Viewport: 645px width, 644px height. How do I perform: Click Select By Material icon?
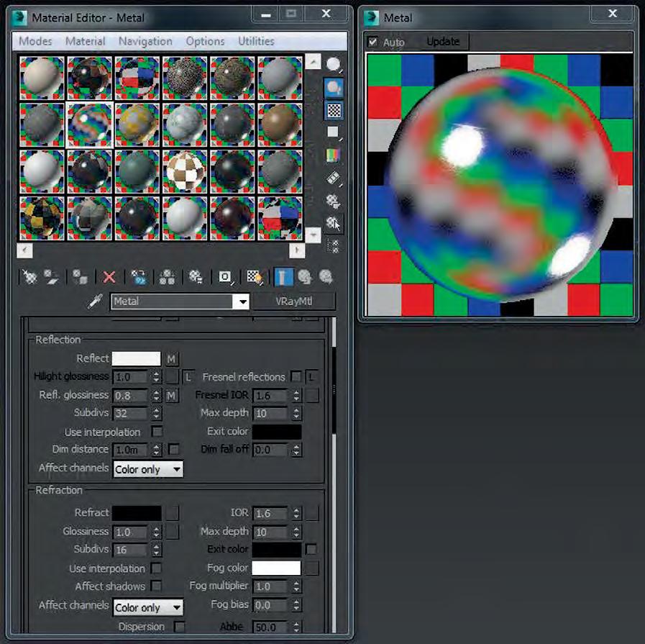pos(334,224)
